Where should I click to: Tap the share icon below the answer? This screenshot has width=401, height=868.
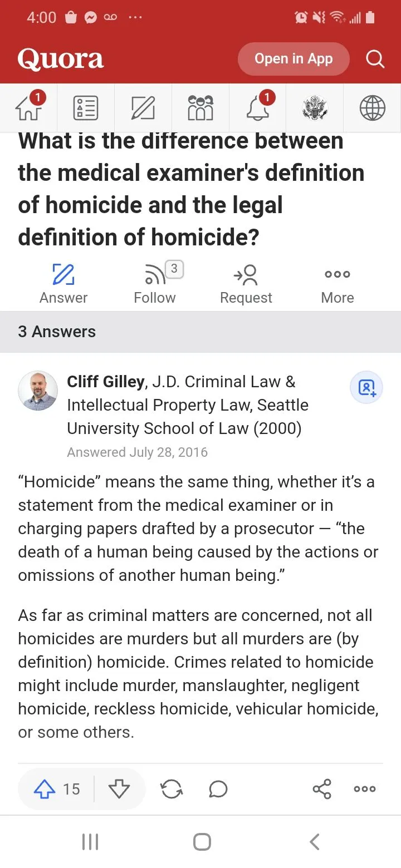pos(322,789)
